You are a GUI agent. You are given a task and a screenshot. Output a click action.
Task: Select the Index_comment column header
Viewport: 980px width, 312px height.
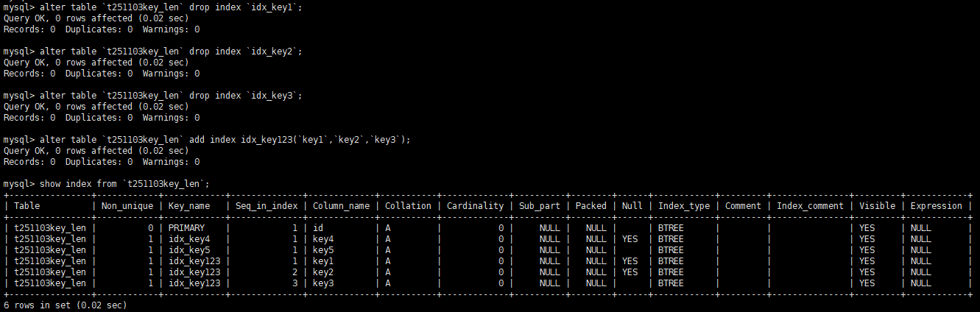810,206
